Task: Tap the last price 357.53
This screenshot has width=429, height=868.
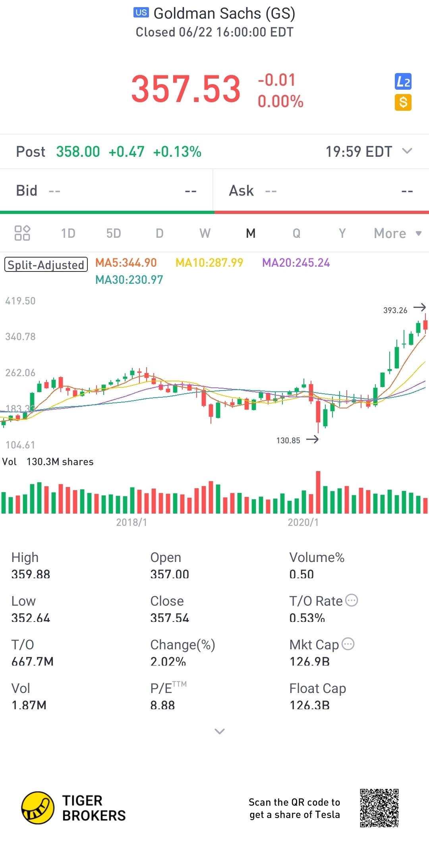Action: (186, 89)
